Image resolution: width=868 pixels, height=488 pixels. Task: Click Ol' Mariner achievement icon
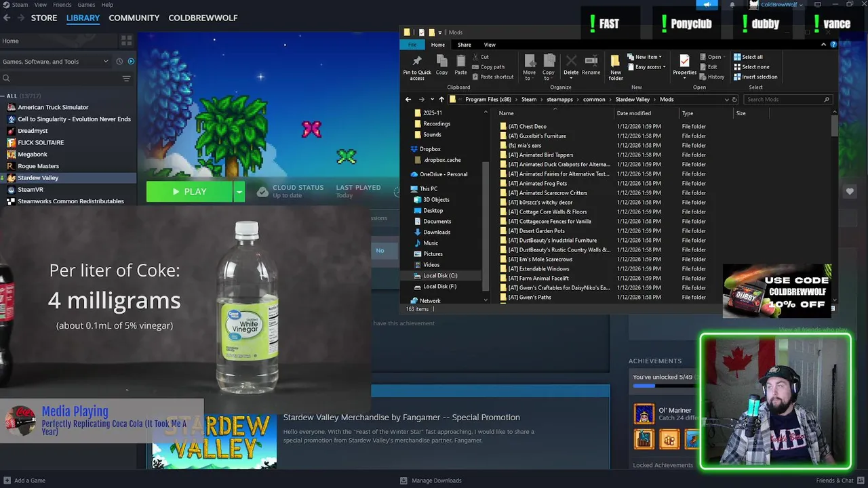644,414
